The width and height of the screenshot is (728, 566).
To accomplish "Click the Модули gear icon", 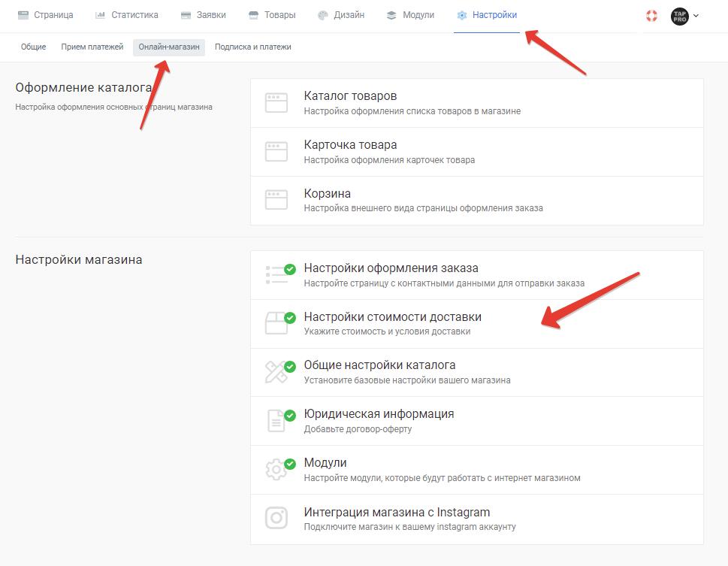I will click(x=276, y=469).
